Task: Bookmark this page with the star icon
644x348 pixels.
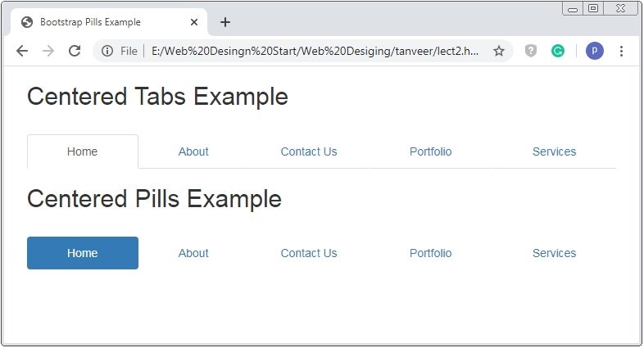Action: [x=499, y=51]
